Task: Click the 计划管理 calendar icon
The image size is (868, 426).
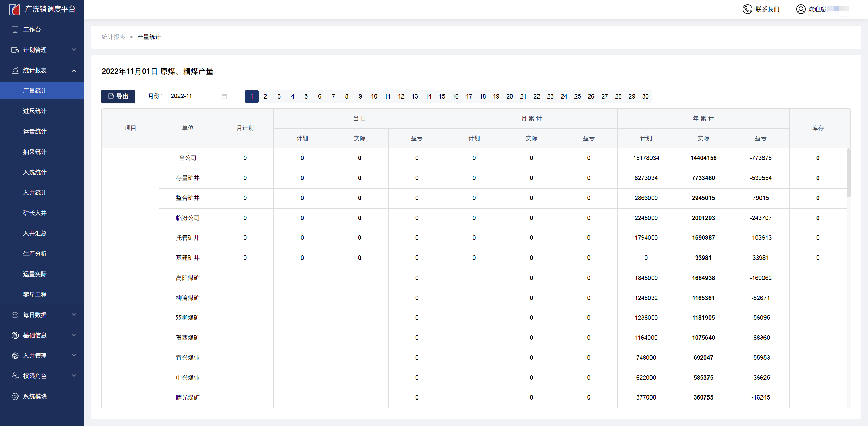Action: [x=15, y=50]
